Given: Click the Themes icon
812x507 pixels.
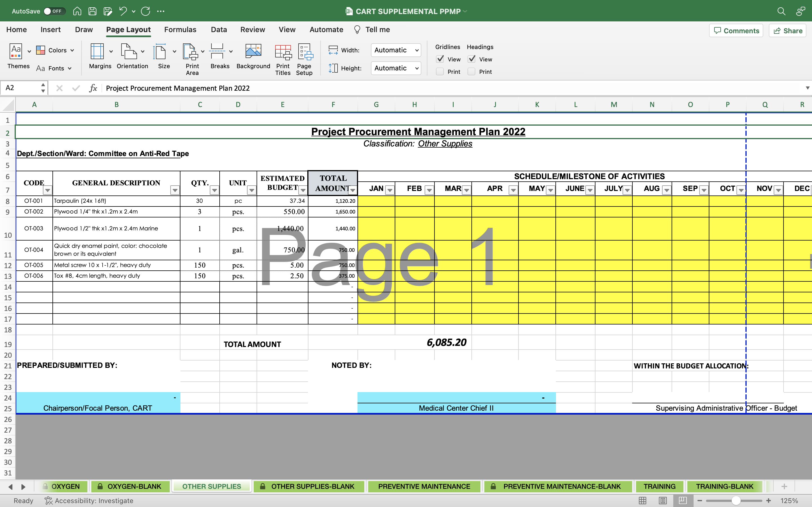Looking at the screenshot, I should 16,52.
